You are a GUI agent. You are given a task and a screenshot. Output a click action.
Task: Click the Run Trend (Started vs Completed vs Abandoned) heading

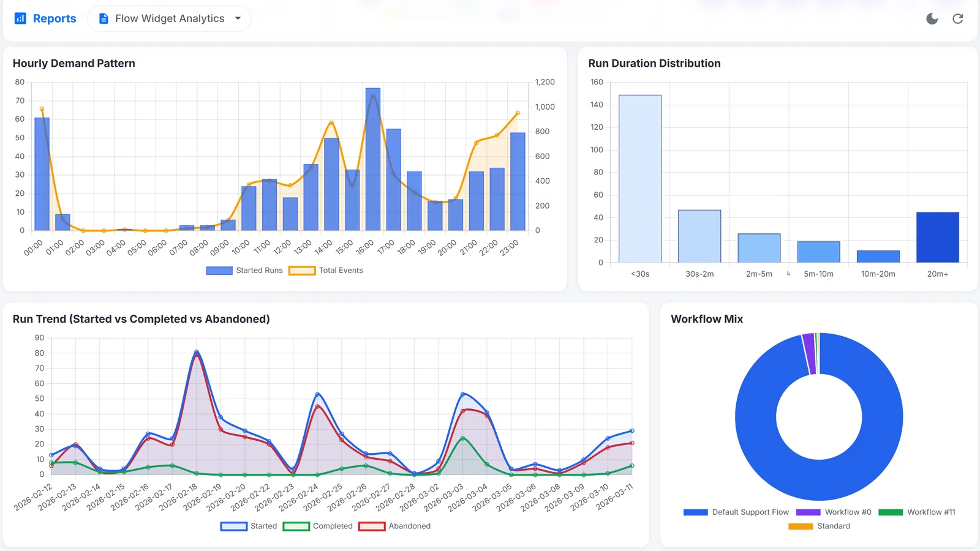[x=141, y=319]
